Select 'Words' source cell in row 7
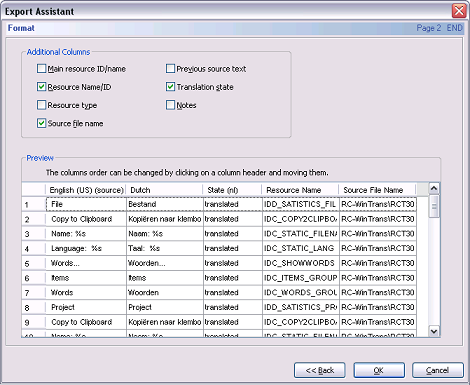This screenshot has width=470, height=385. pos(86,292)
